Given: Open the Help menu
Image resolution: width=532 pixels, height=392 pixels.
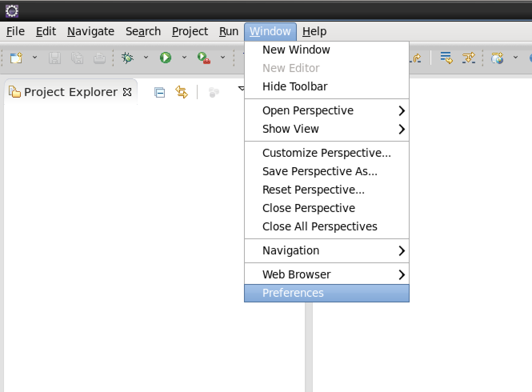Looking at the screenshot, I should click(x=314, y=31).
